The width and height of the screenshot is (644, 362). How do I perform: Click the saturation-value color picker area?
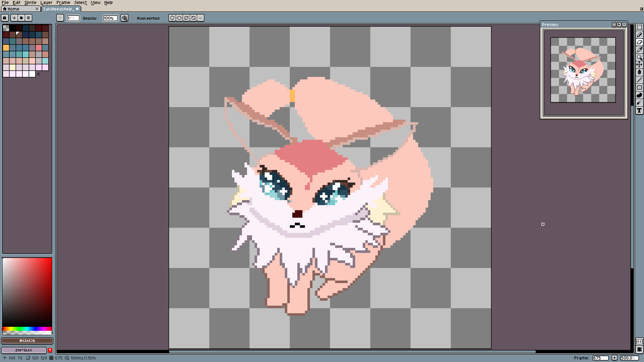(27, 292)
